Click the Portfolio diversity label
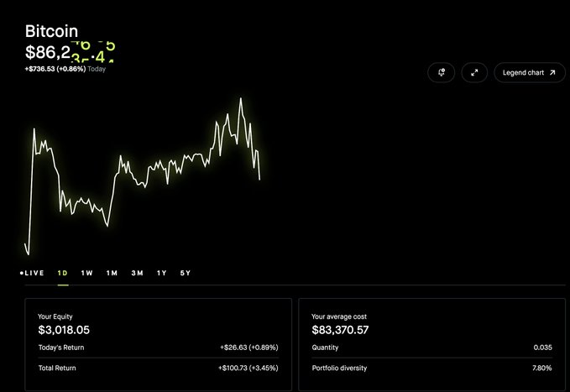Image resolution: width=570 pixels, height=392 pixels. pos(339,368)
